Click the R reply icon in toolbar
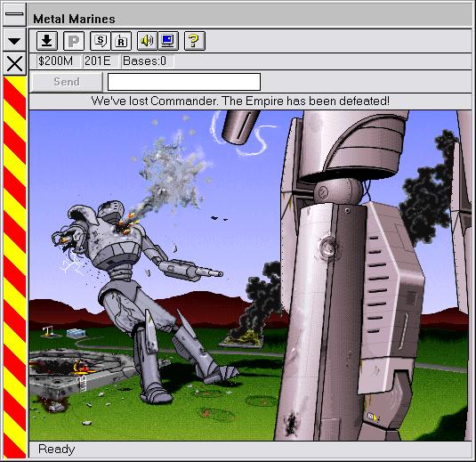This screenshot has height=462, width=476. point(121,41)
